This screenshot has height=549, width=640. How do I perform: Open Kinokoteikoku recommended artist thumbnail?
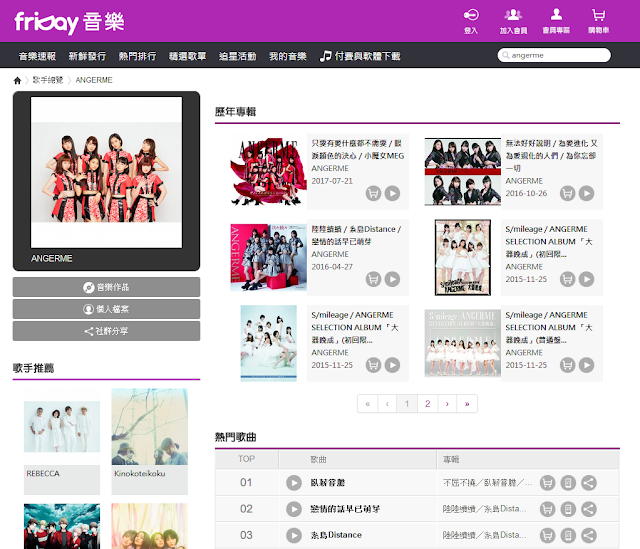[x=150, y=427]
